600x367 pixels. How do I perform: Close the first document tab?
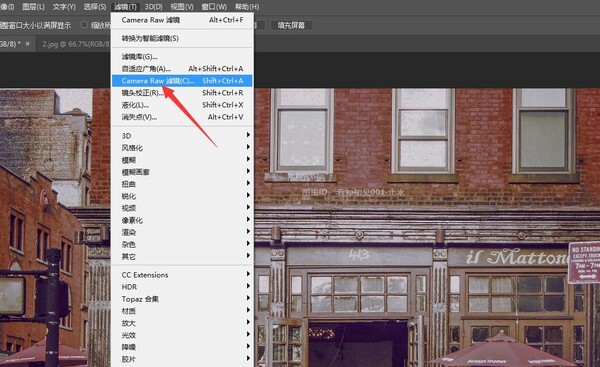[28, 44]
